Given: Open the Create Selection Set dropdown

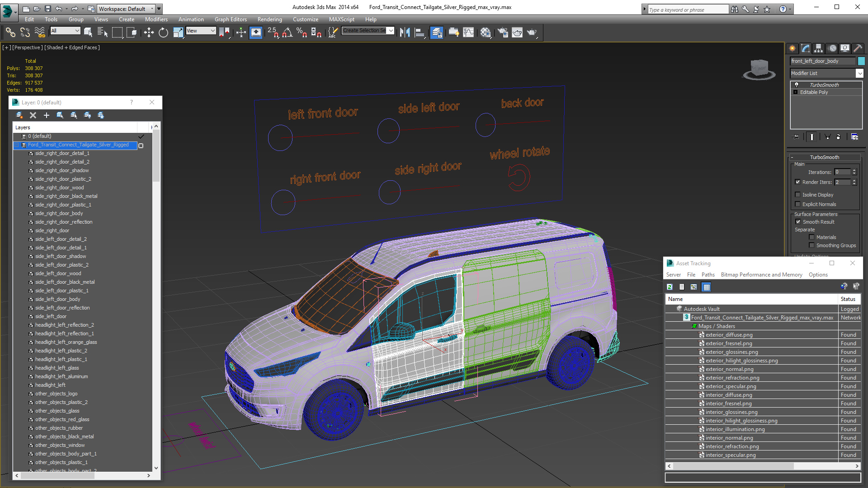Looking at the screenshot, I should 391,30.
